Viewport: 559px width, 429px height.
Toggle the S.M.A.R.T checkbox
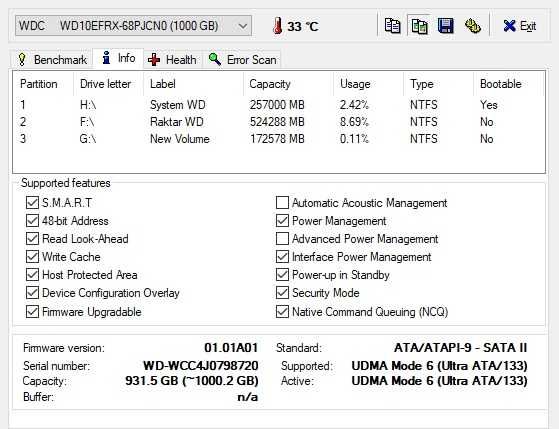(x=32, y=203)
